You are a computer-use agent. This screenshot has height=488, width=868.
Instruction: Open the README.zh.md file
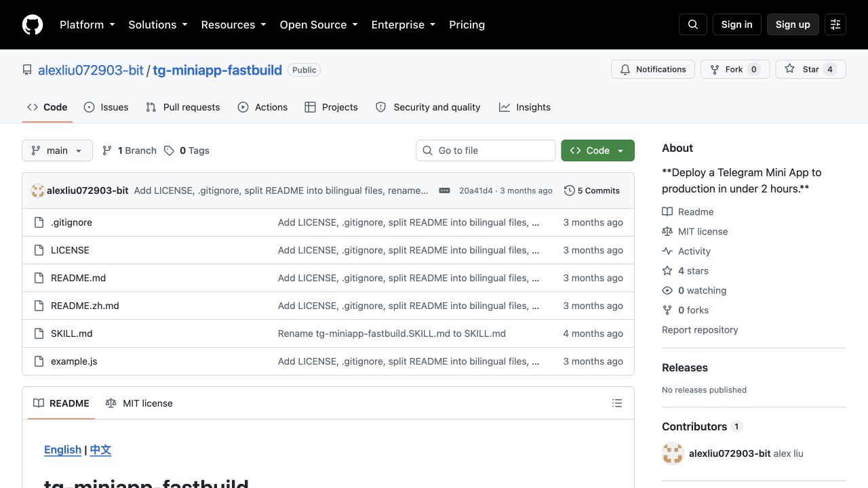point(85,306)
